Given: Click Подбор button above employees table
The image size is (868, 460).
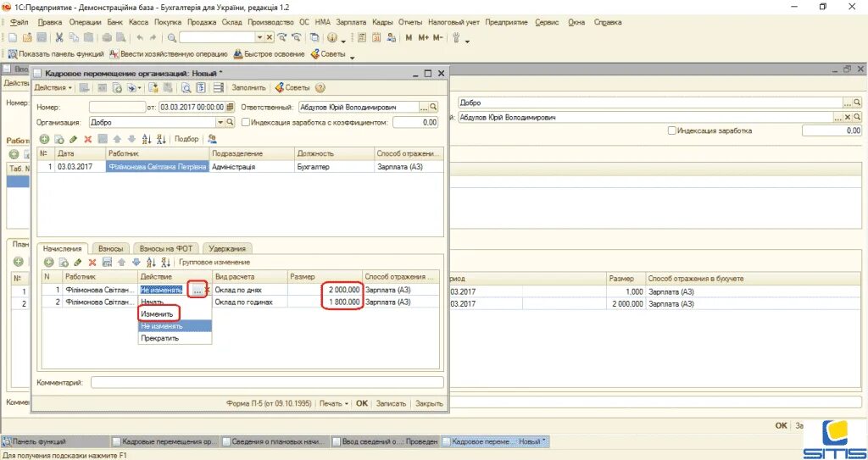Looking at the screenshot, I should [186, 139].
